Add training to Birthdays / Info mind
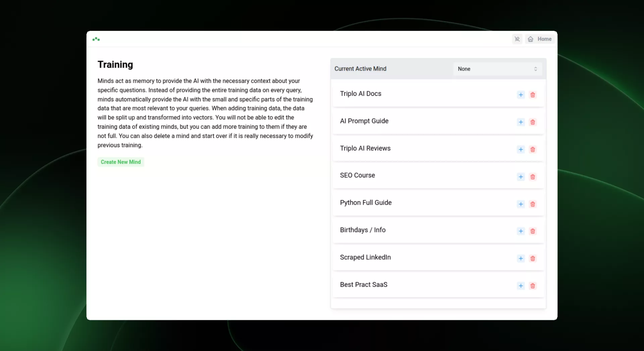Screen dimensions: 644x351 click(x=521, y=231)
